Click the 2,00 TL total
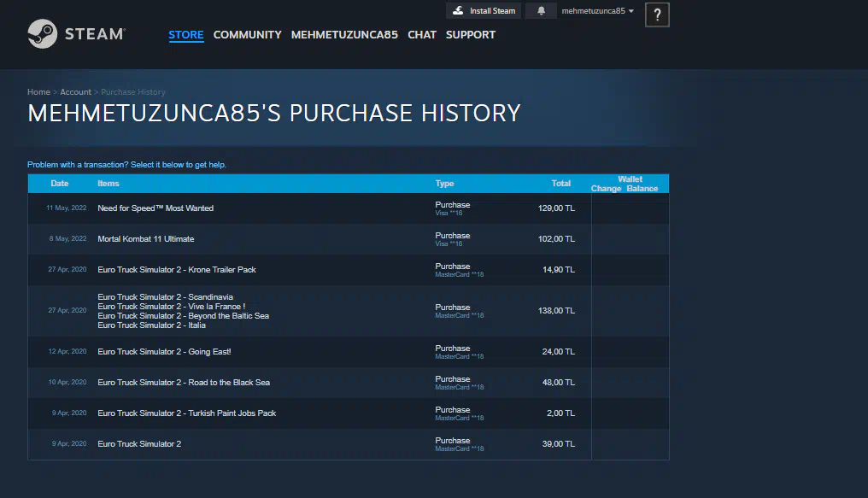Screen dimensions: 868x498 coord(560,413)
